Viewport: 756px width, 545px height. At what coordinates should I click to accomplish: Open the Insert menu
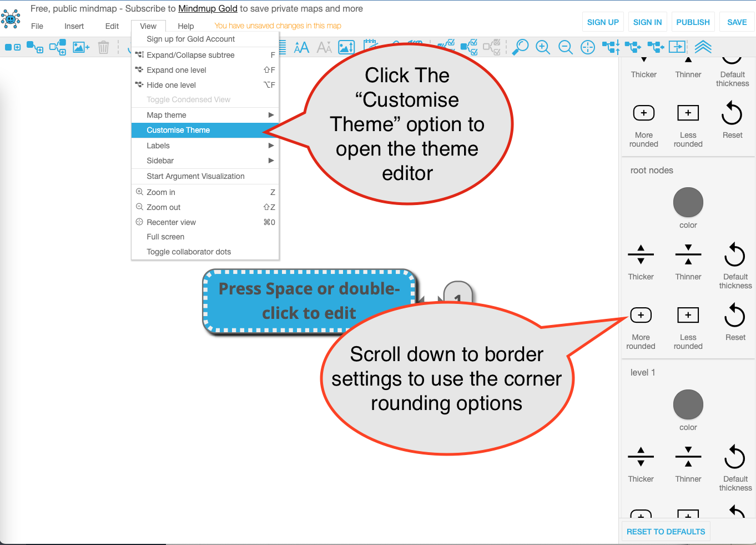[x=74, y=26]
